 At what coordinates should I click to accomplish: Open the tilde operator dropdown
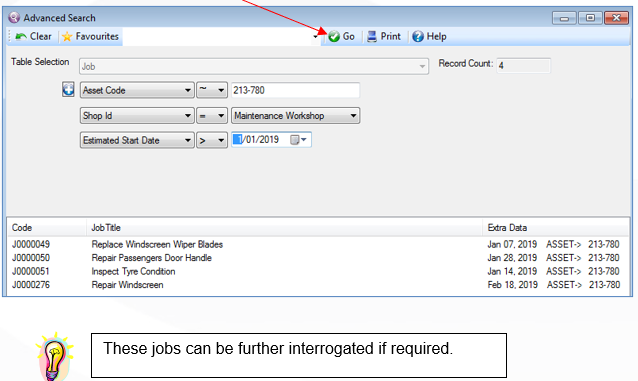coord(212,90)
